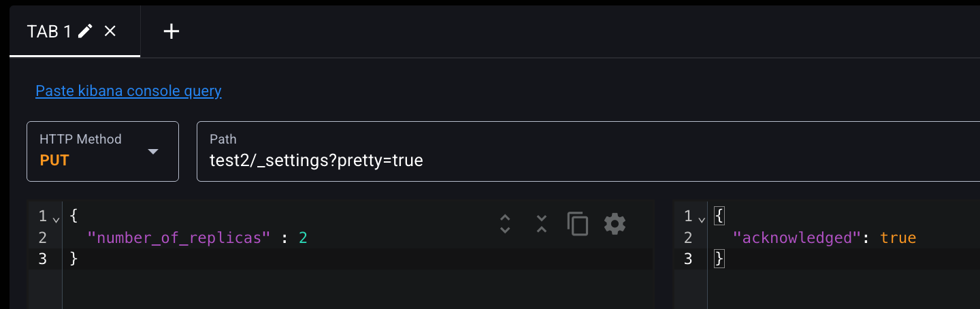Image resolution: width=980 pixels, height=309 pixels.
Task: Click the dropdown arrow beside PUT
Action: pos(153,151)
